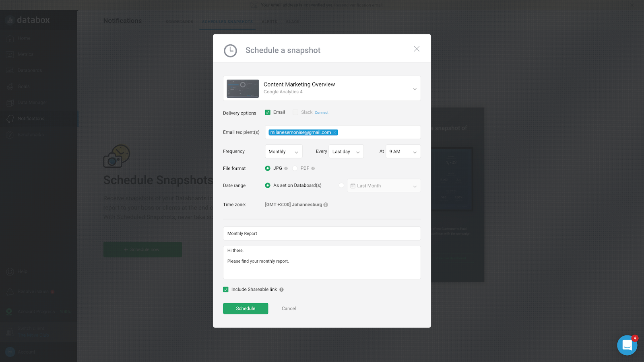This screenshot has height=362, width=644.
Task: Click the envelope icon in the verification banner
Action: (254, 5)
